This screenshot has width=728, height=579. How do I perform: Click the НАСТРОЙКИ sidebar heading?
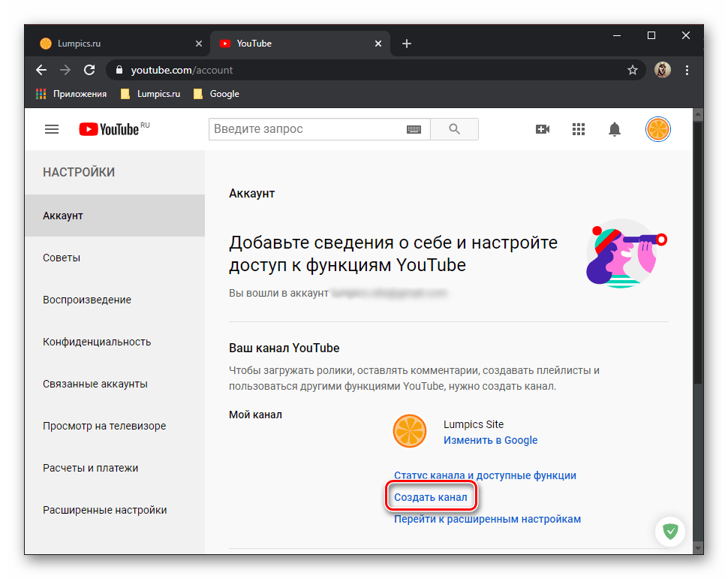coord(79,173)
